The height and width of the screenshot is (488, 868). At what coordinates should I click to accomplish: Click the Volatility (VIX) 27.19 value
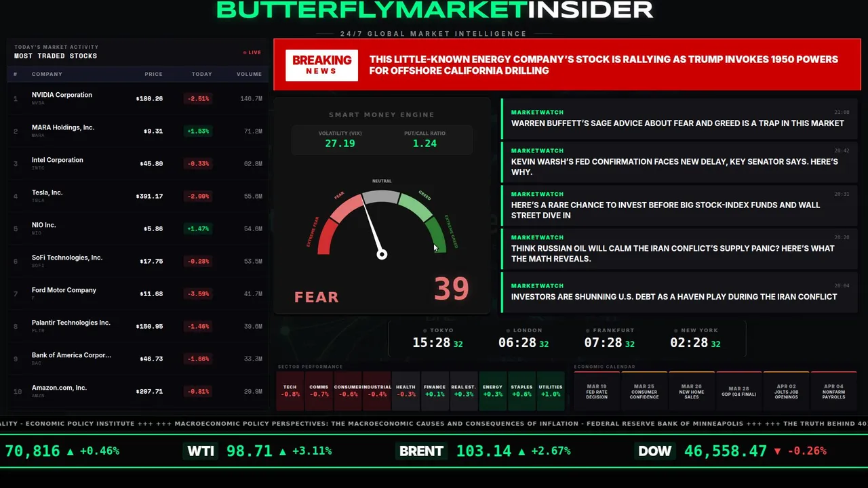340,143
